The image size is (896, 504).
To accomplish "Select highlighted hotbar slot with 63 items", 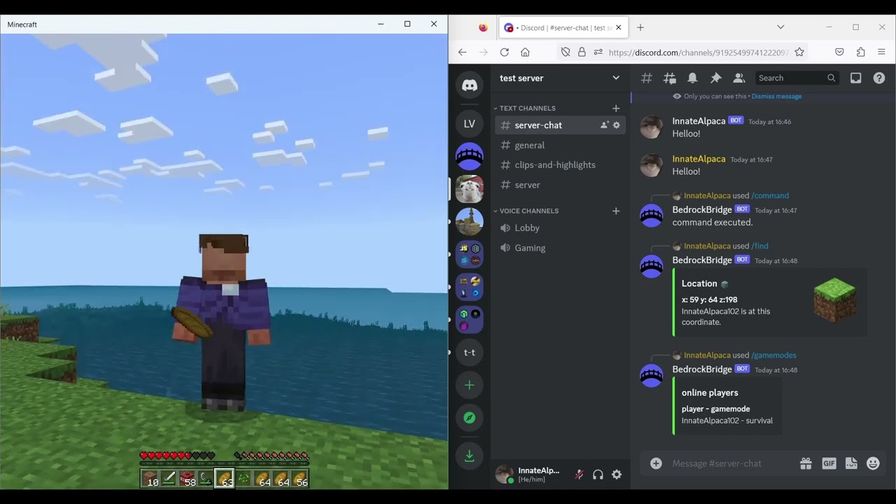I will [x=225, y=478].
